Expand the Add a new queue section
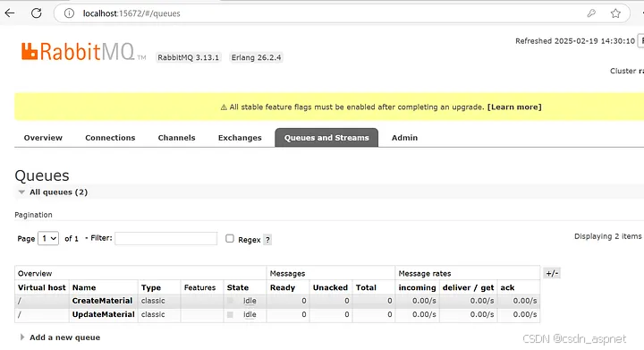Image resolution: width=644 pixels, height=350 pixels. coord(22,337)
